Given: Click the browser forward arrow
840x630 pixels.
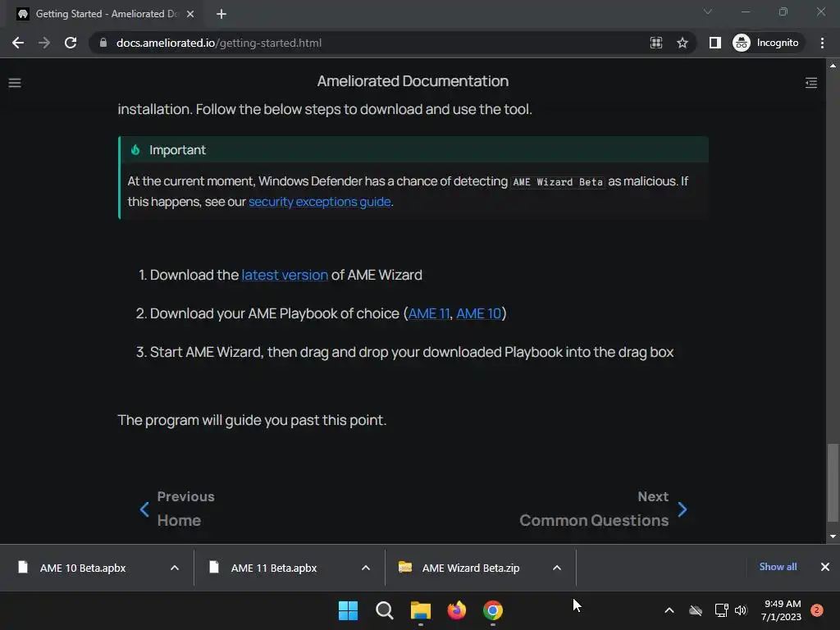Looking at the screenshot, I should coord(44,43).
